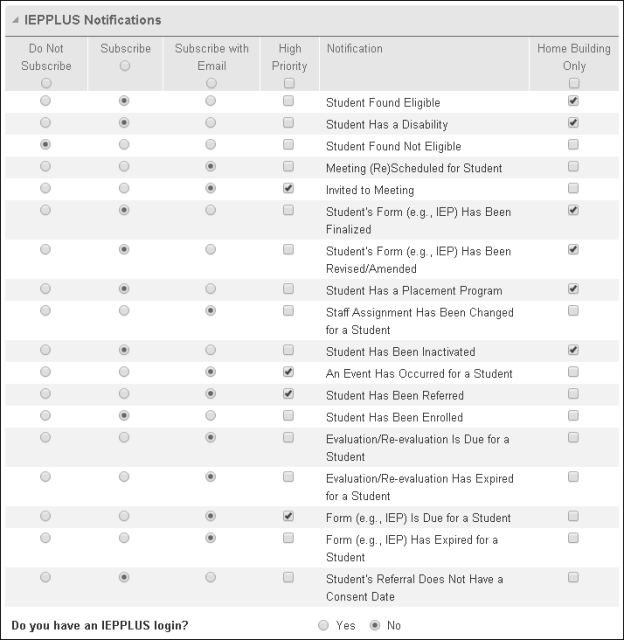Choose Subscribe for Student Has Been Referred

(x=125, y=395)
